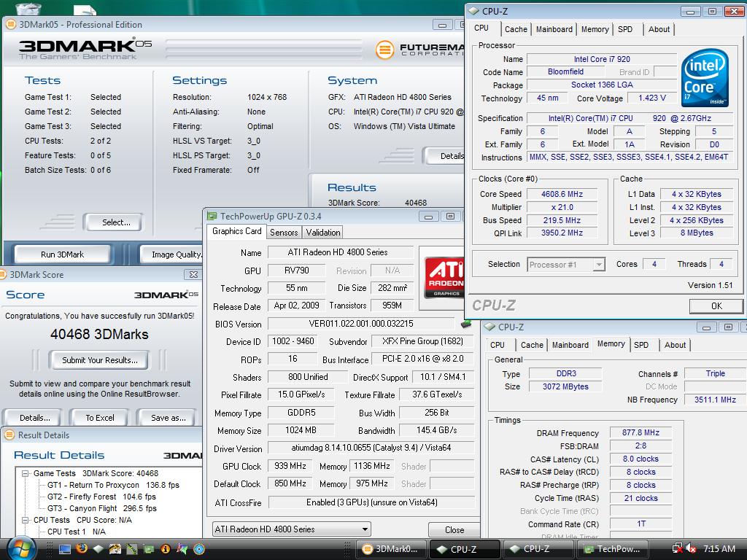Click OK in the CPU-Z window
This screenshot has width=747, height=560.
(x=716, y=306)
